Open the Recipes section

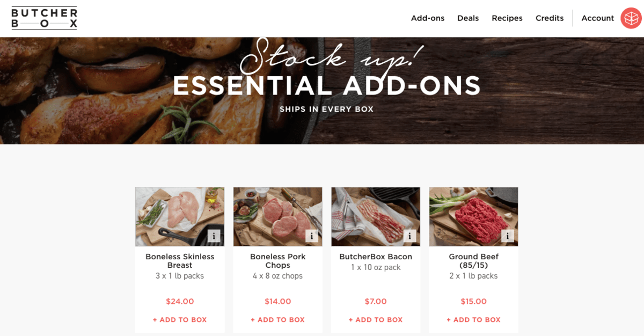tap(507, 18)
